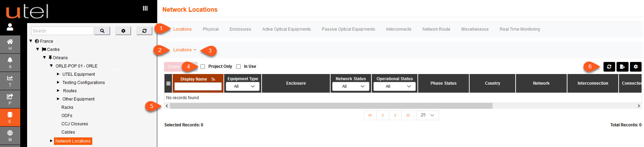Open the Operational Status filter dropdown
This screenshot has height=147, width=644.
(394, 86)
